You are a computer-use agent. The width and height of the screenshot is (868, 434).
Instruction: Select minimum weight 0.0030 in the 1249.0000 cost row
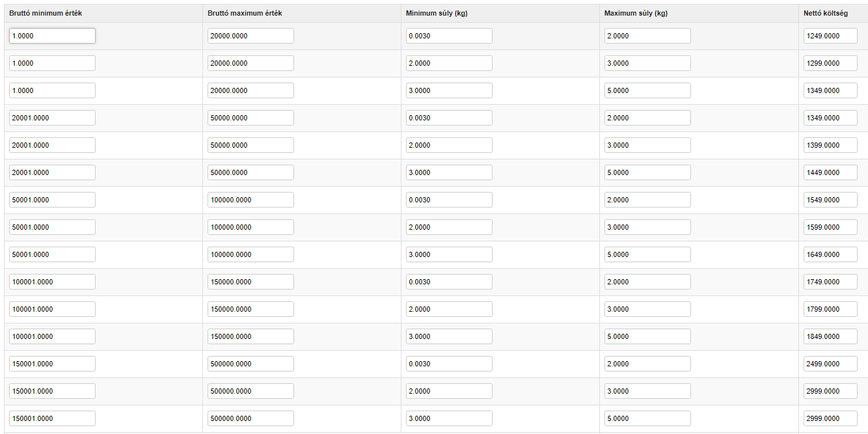[449, 36]
